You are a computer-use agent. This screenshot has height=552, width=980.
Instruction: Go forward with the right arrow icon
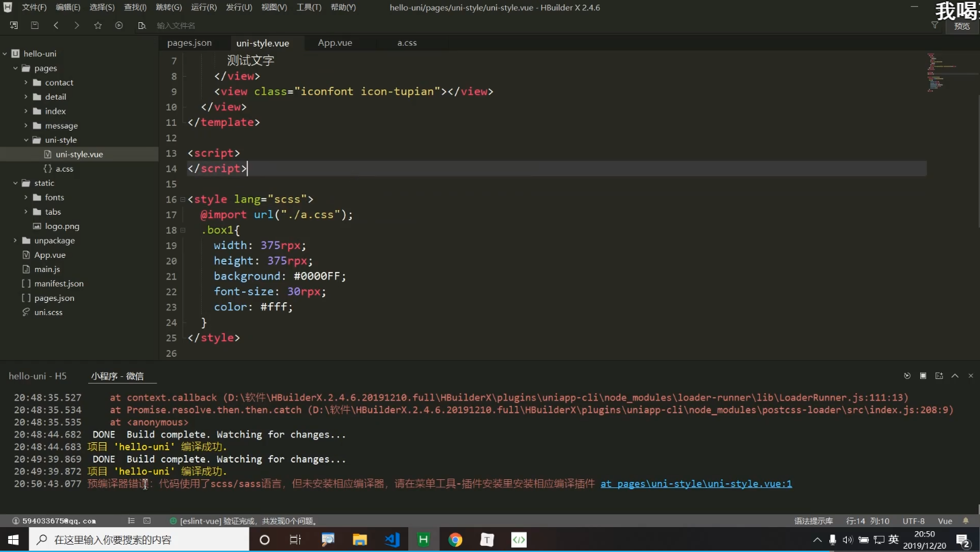pos(77,26)
